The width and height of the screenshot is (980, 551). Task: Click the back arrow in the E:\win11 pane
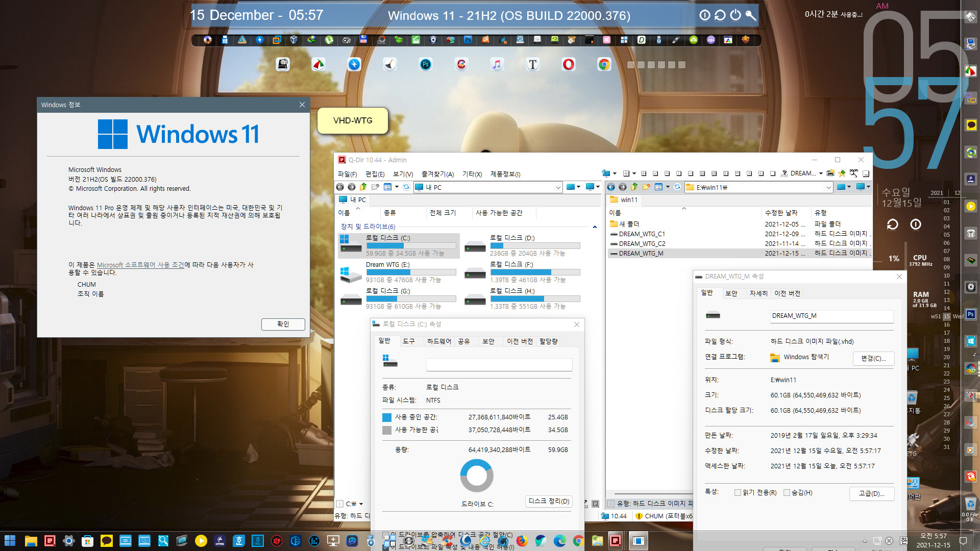click(x=611, y=187)
